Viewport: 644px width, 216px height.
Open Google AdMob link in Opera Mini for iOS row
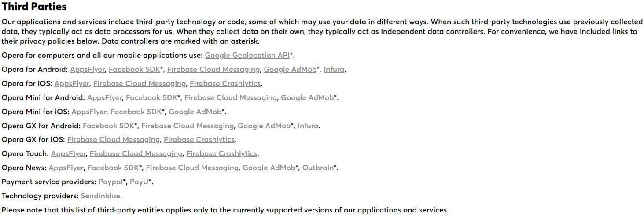[195, 112]
